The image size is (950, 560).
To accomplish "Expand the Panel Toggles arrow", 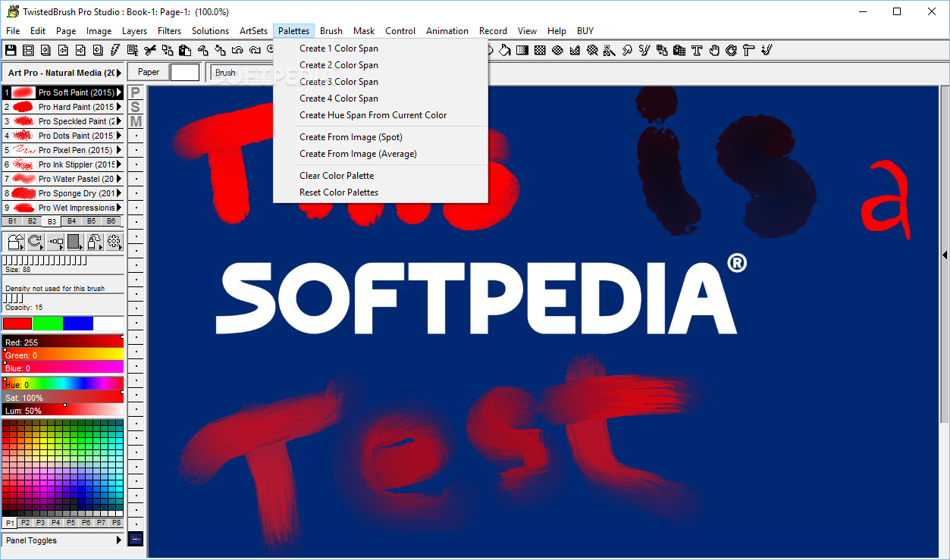I will pos(119,540).
